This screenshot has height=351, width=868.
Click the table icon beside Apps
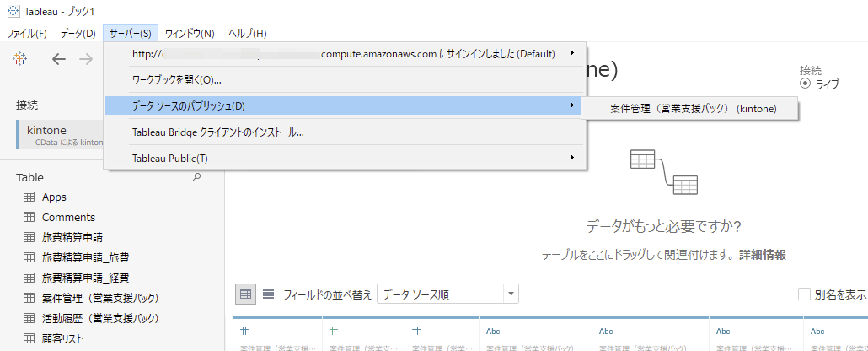point(29,197)
